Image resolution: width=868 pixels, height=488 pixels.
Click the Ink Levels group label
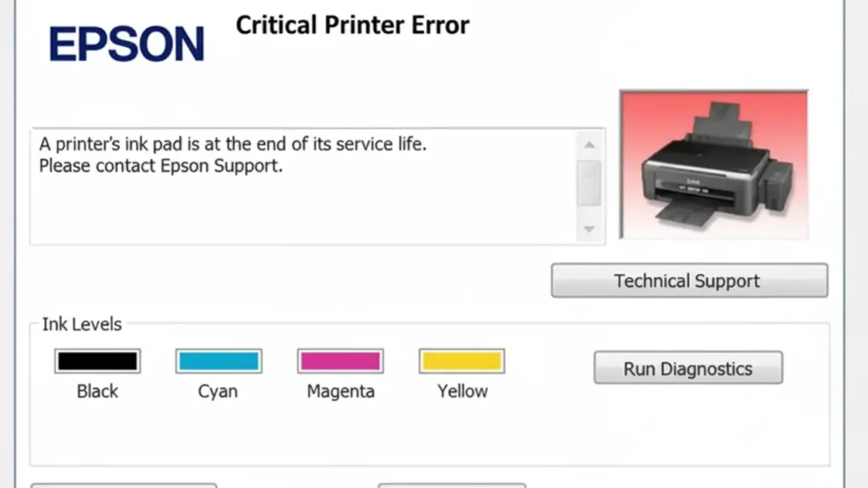(x=82, y=324)
